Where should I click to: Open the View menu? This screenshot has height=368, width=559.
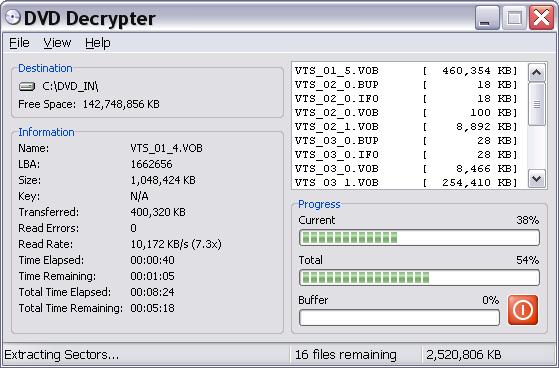57,43
